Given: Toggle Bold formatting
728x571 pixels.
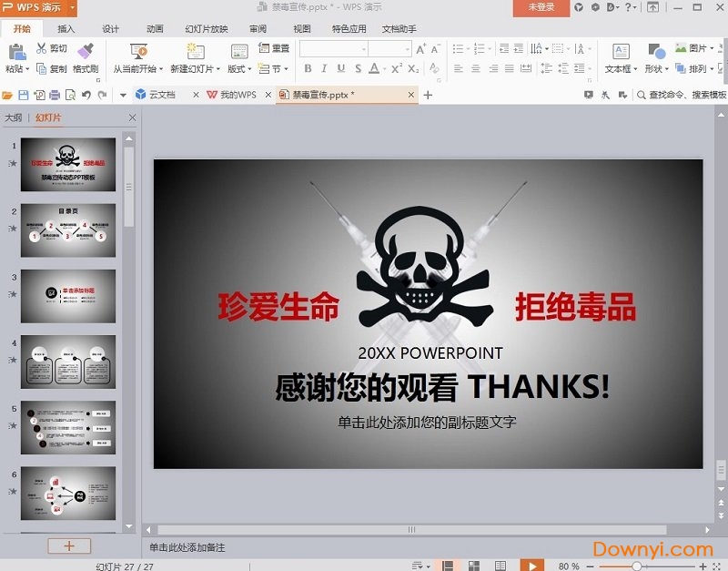Looking at the screenshot, I should coord(308,68).
